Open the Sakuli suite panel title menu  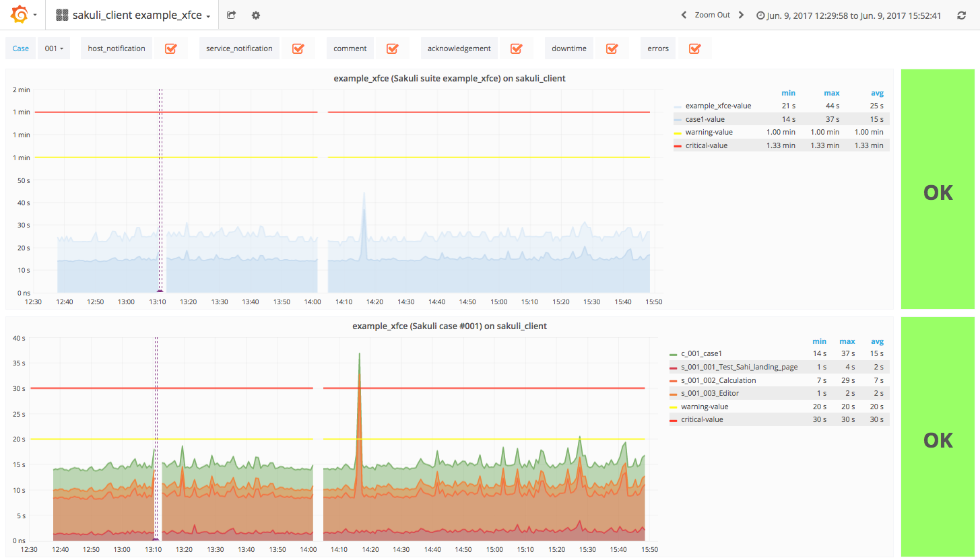[449, 78]
